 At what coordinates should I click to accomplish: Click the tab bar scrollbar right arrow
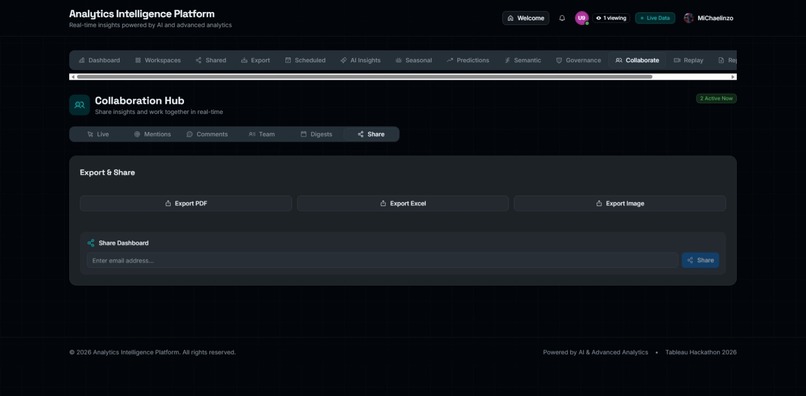(x=733, y=77)
